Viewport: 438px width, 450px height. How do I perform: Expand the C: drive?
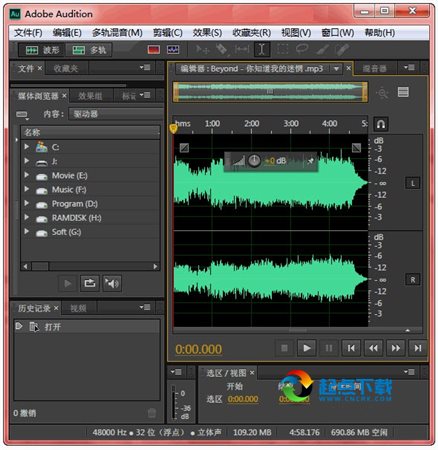coord(27,146)
